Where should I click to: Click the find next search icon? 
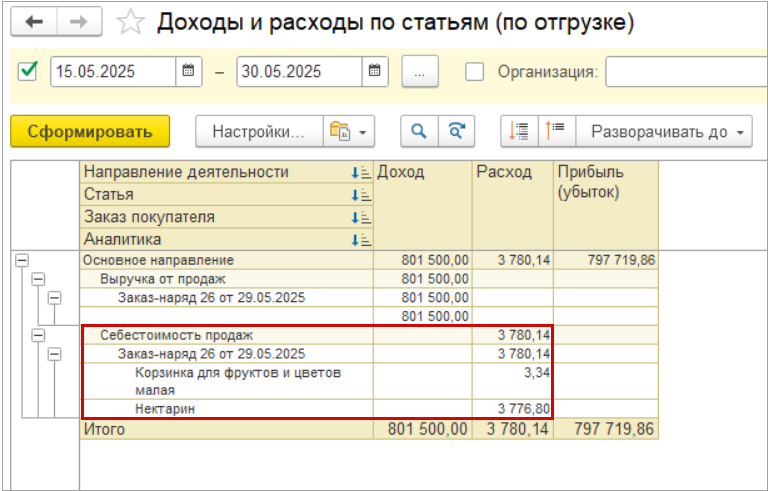coord(455,131)
